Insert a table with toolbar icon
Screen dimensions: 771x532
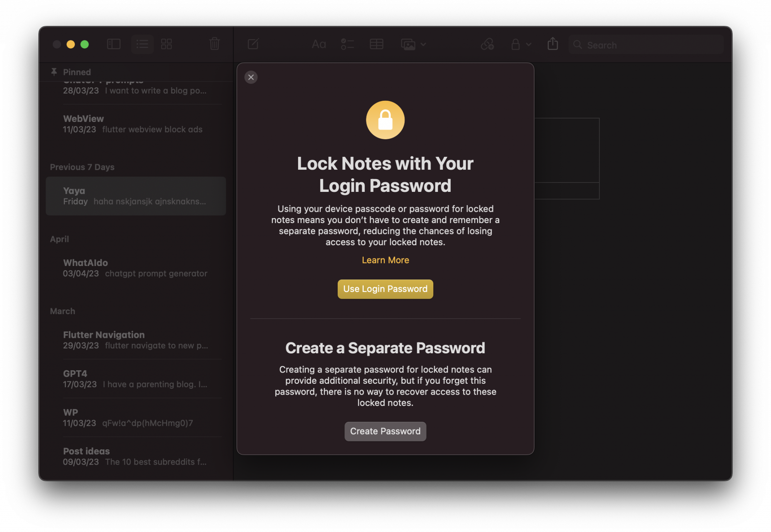click(x=376, y=44)
